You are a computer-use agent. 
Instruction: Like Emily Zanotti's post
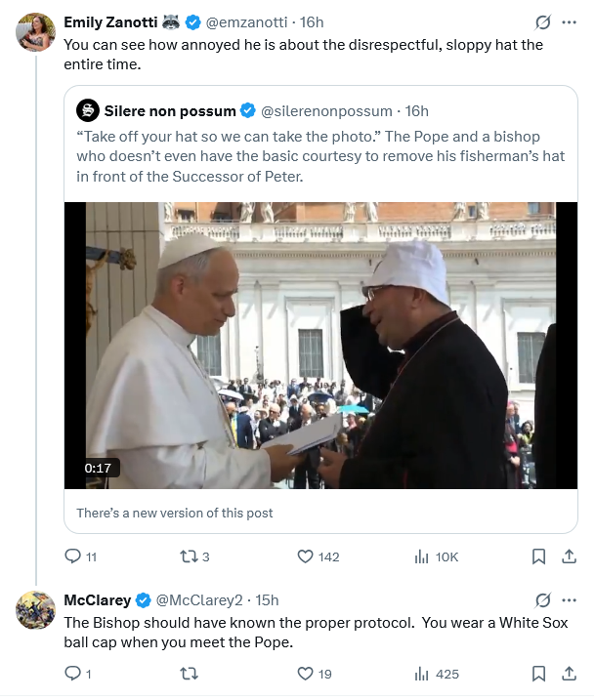click(306, 556)
